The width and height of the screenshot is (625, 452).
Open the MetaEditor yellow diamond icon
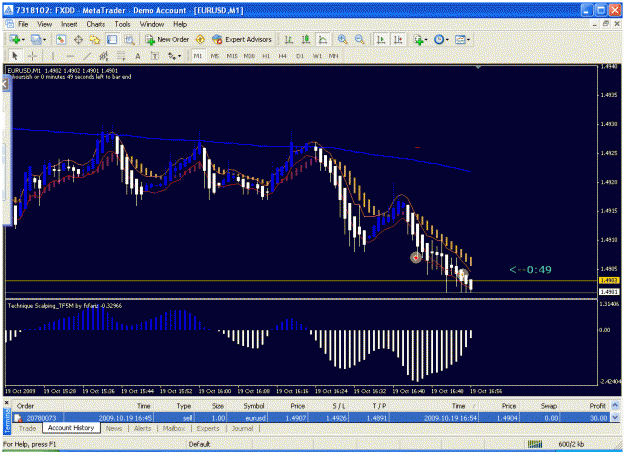[x=200, y=39]
